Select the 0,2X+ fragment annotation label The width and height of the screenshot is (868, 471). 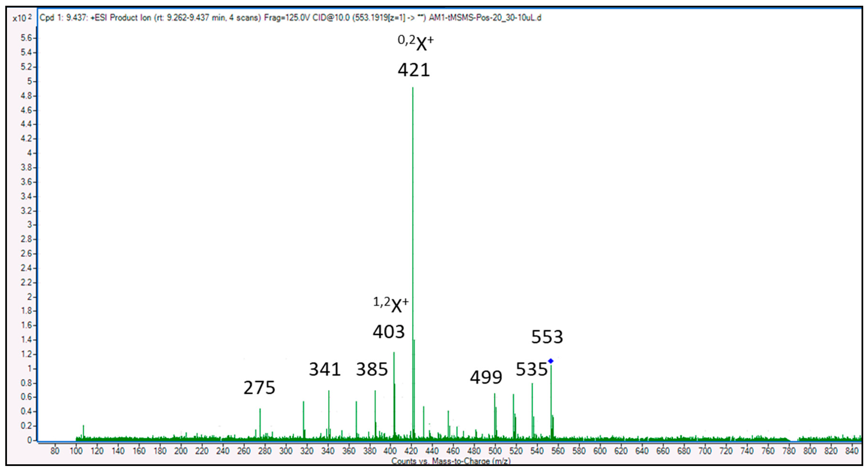[416, 43]
